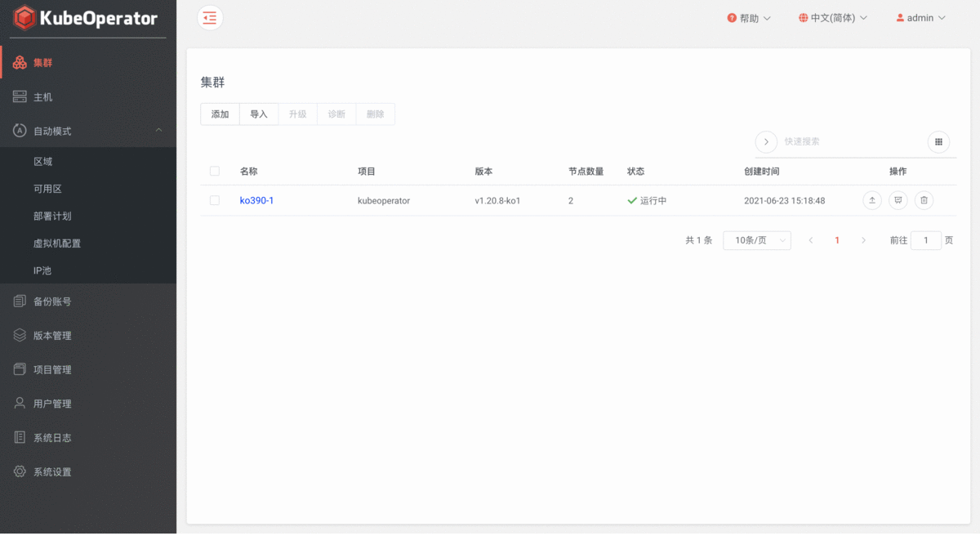The width and height of the screenshot is (980, 536).
Task: Click the 诊断 diagnose button
Action: point(336,114)
